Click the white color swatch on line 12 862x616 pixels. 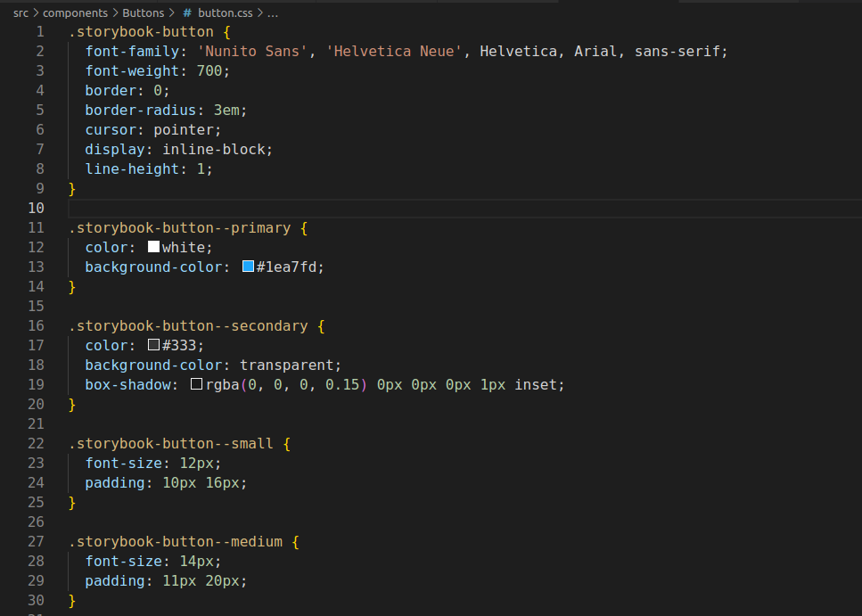tap(152, 247)
